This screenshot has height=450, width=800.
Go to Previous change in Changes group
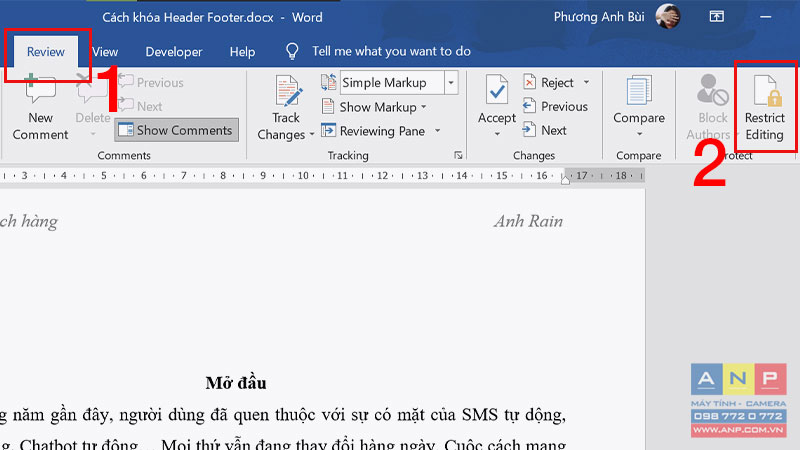point(556,106)
